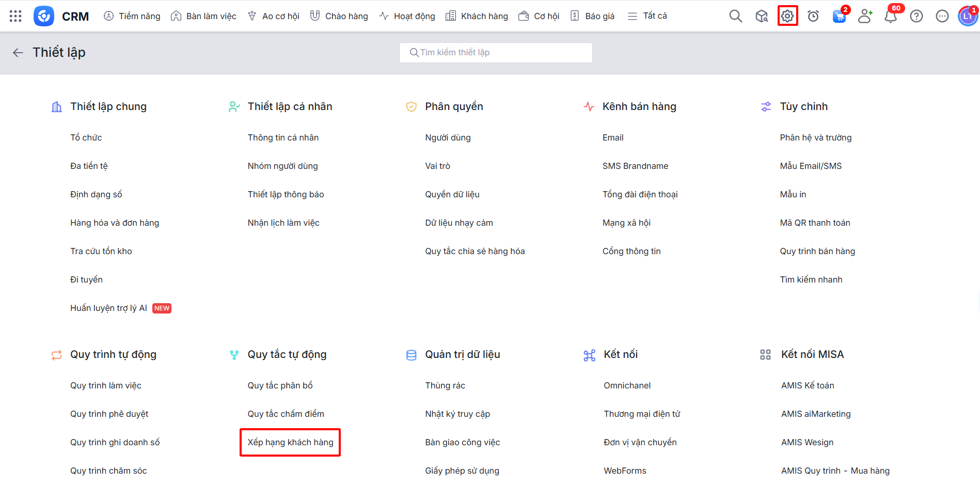Open the shopping cart icon
The height and width of the screenshot is (485, 980).
coord(839,17)
